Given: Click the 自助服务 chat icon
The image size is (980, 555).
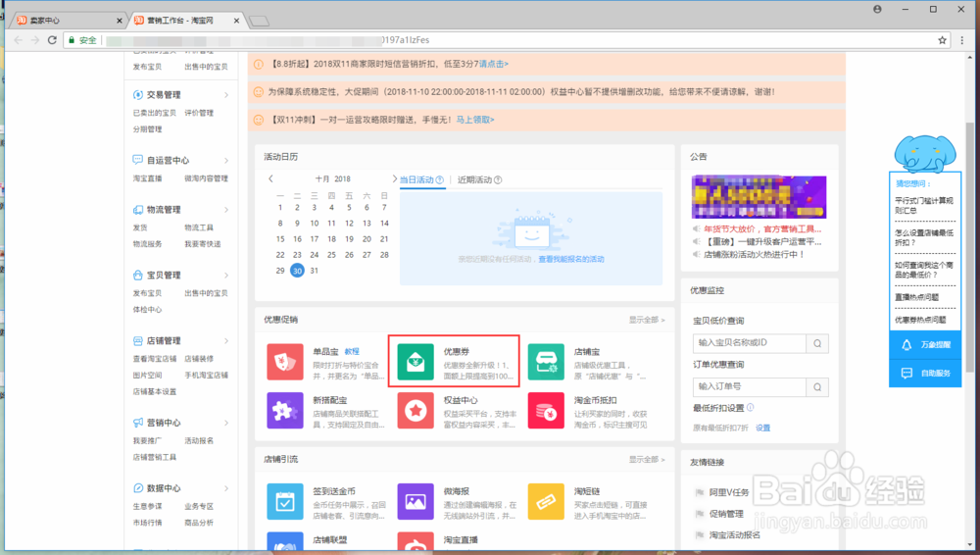Looking at the screenshot, I should coord(906,373).
